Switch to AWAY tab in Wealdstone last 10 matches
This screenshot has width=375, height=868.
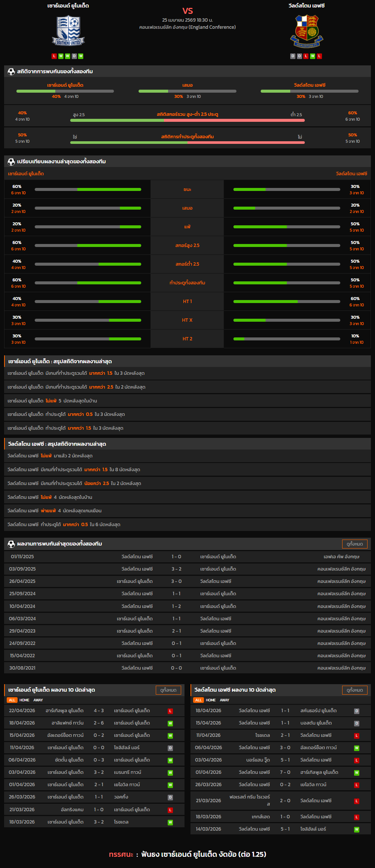pyautogui.click(x=224, y=700)
